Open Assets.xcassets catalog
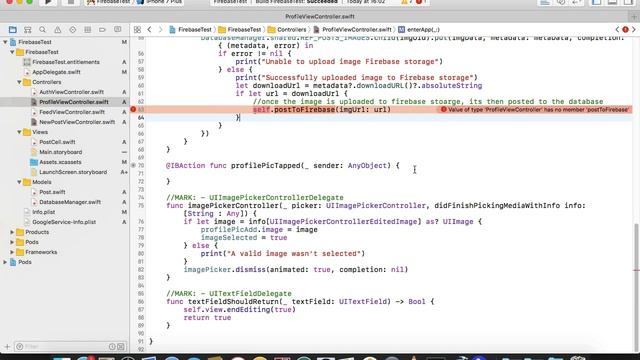640x360 pixels. coord(60,162)
